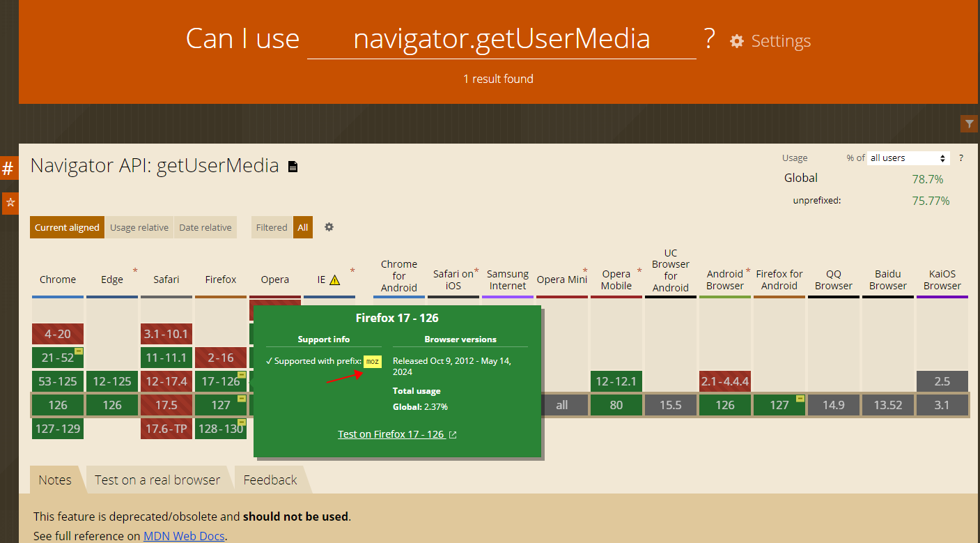The height and width of the screenshot is (543, 980).
Task: Open Settings via the header gear icon
Action: click(x=736, y=41)
